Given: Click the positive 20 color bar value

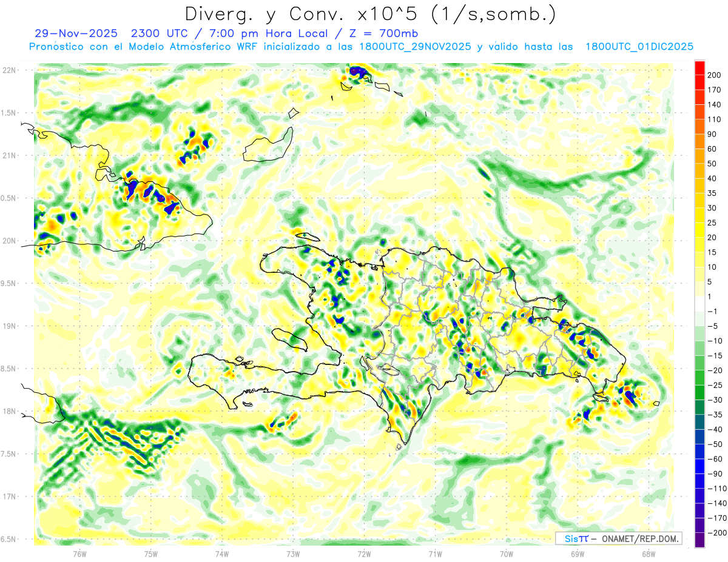Looking at the screenshot, I should (x=713, y=237).
